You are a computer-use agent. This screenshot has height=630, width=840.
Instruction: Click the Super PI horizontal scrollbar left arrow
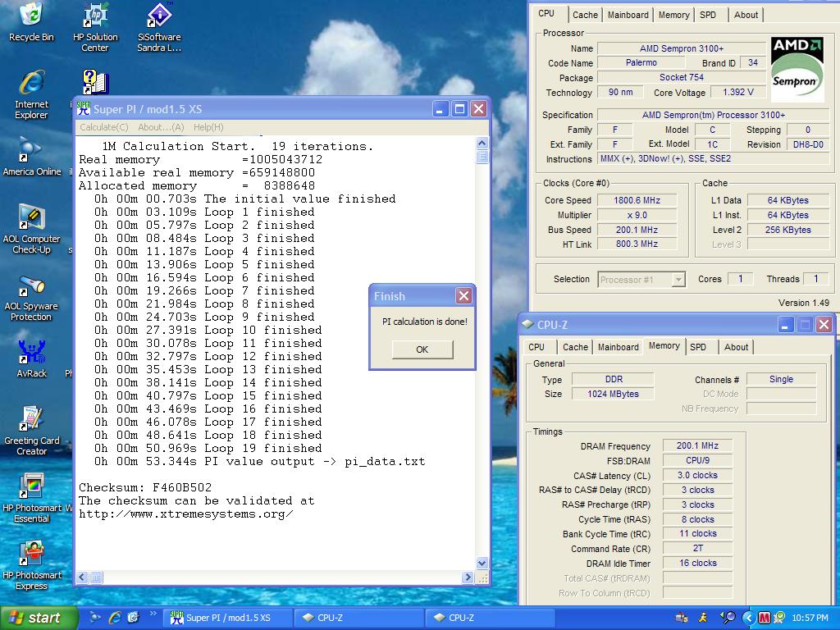[82, 577]
